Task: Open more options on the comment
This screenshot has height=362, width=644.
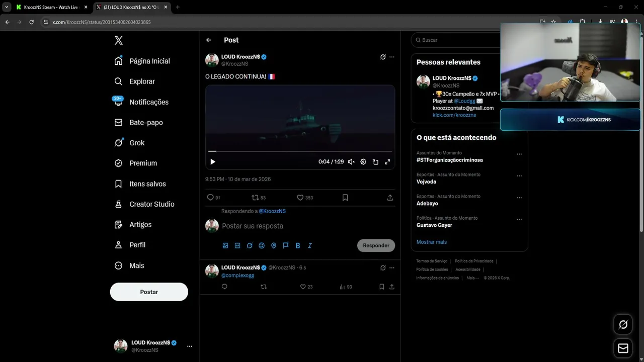Action: pyautogui.click(x=392, y=268)
